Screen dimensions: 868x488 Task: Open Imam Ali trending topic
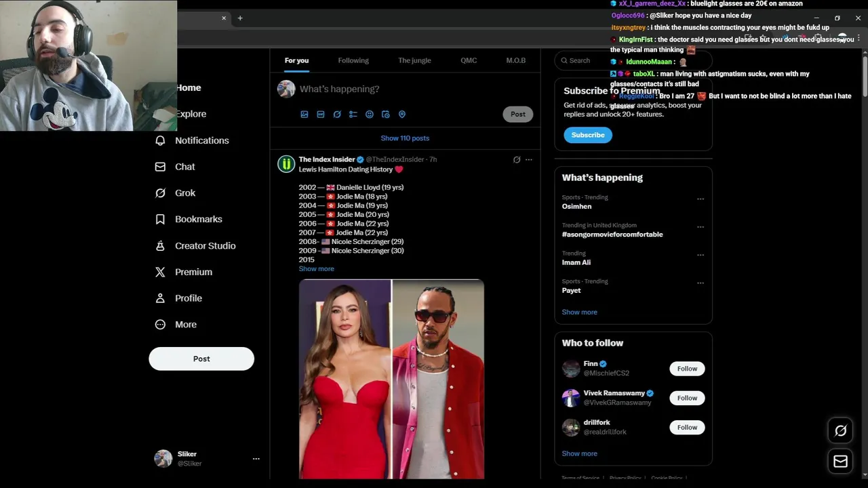pyautogui.click(x=576, y=262)
